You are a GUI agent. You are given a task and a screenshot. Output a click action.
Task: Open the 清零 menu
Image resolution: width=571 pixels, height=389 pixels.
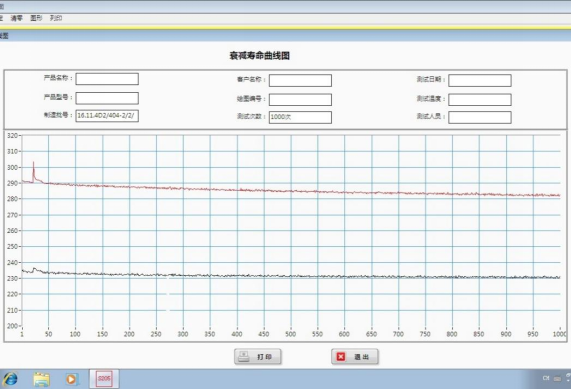(x=16, y=18)
